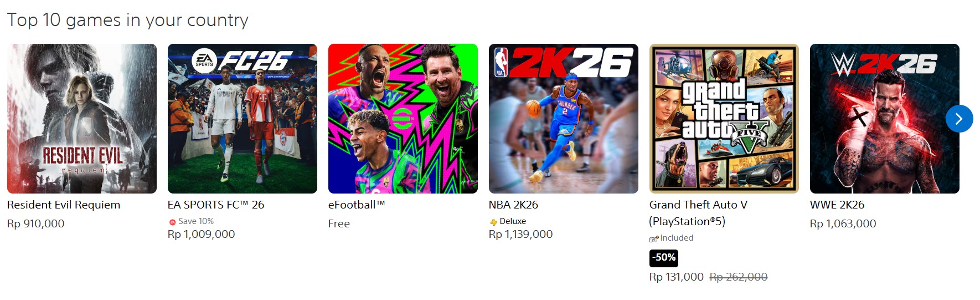Click the Top 10 games heading
The image size is (980, 300).
[x=128, y=20]
